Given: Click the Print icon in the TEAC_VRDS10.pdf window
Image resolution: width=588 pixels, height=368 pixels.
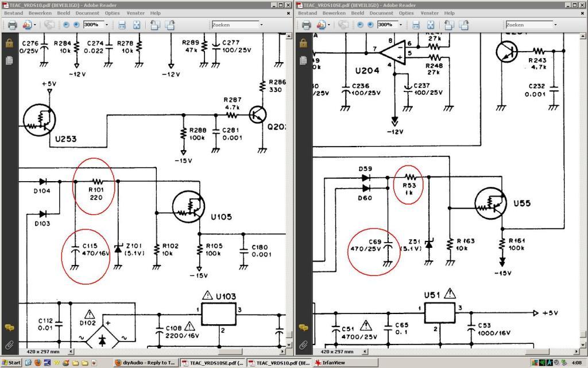Looking at the screenshot, I should pyautogui.click(x=13, y=25).
